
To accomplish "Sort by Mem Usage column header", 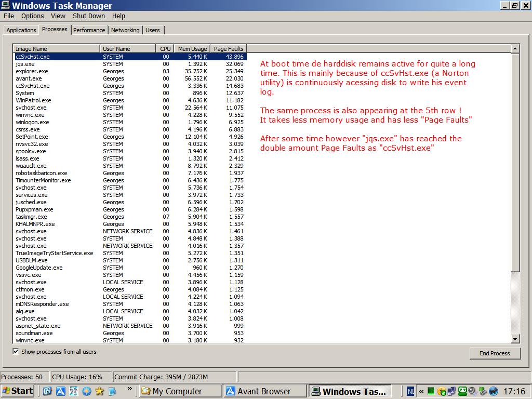I will tap(192, 49).
